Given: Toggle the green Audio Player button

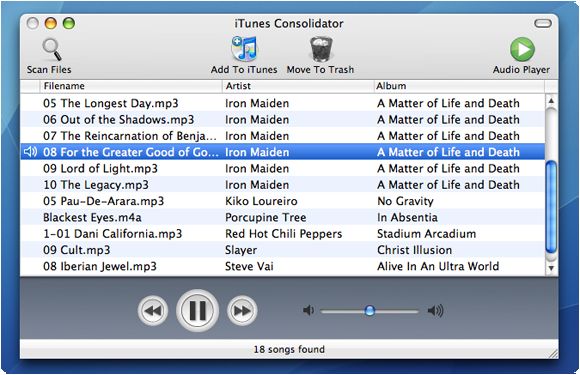Looking at the screenshot, I should (522, 49).
